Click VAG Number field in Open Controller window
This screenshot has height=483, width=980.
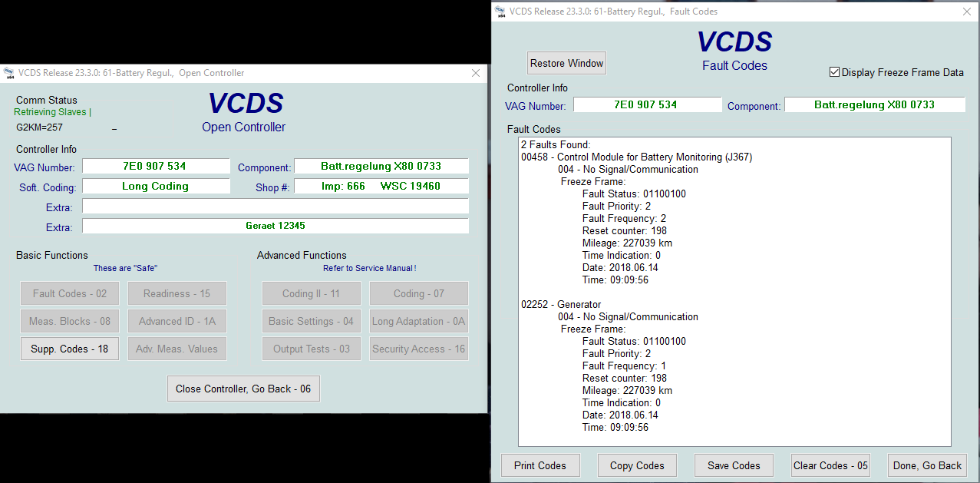pyautogui.click(x=156, y=166)
